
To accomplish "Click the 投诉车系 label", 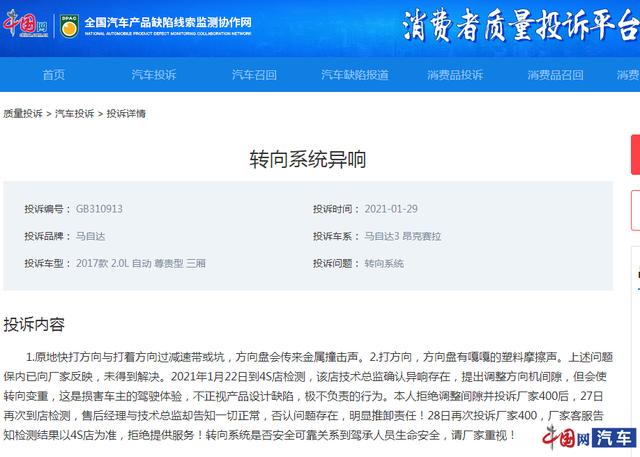I will (x=336, y=236).
